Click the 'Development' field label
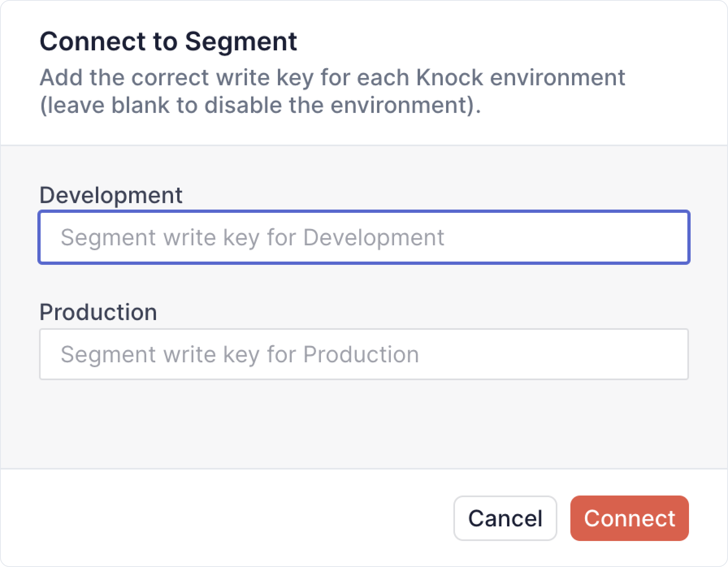Viewport: 728px width, 567px height. [111, 195]
